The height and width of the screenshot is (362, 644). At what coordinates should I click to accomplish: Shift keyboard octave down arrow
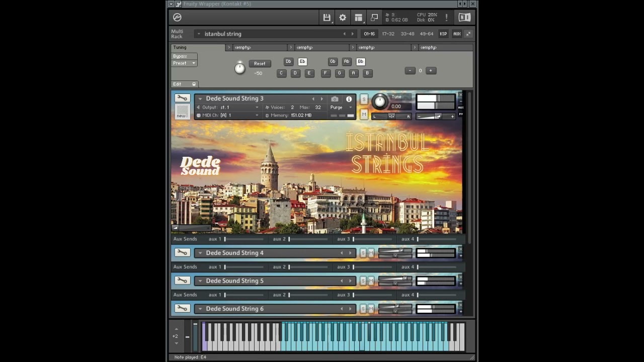point(176,343)
